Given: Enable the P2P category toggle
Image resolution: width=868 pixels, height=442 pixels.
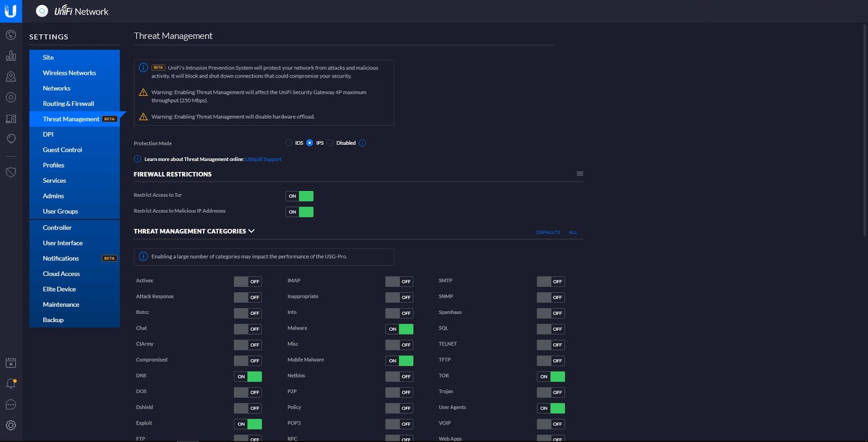Looking at the screenshot, I should coord(399,392).
